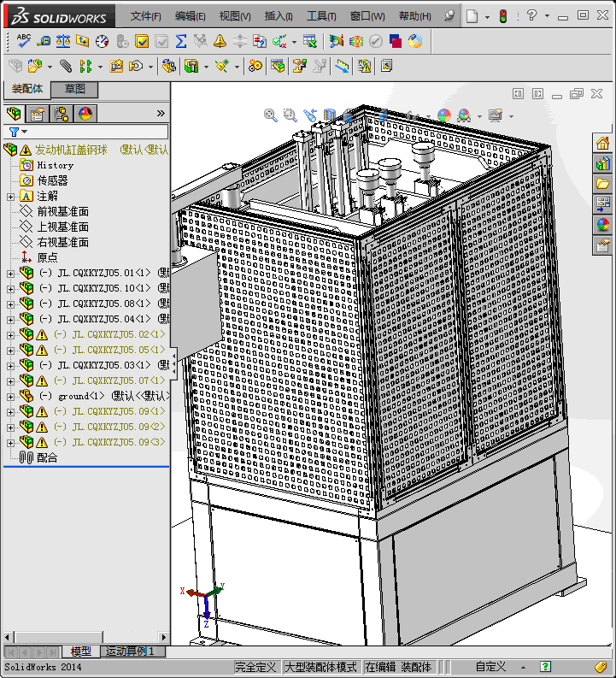
Task: Open the FeatureManager design tree tab icon
Action: pyautogui.click(x=14, y=114)
